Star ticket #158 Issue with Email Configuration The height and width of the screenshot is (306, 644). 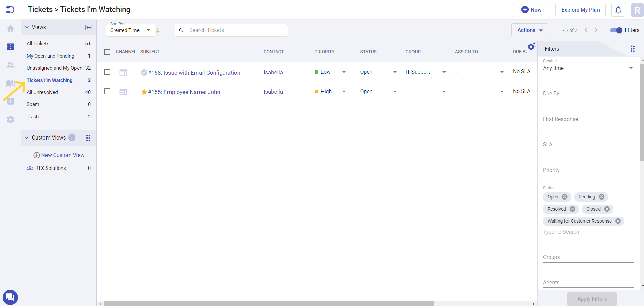click(x=144, y=72)
